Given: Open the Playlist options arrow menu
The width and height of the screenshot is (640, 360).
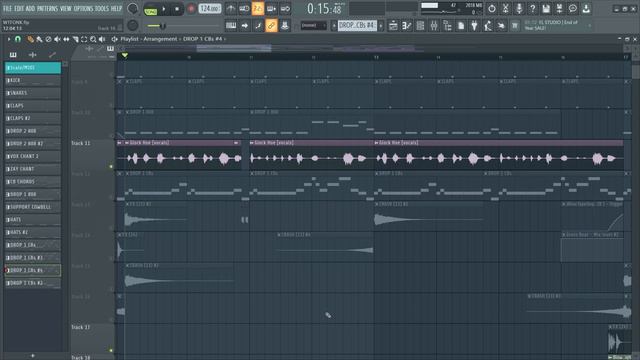Looking at the screenshot, I should (x=9, y=39).
